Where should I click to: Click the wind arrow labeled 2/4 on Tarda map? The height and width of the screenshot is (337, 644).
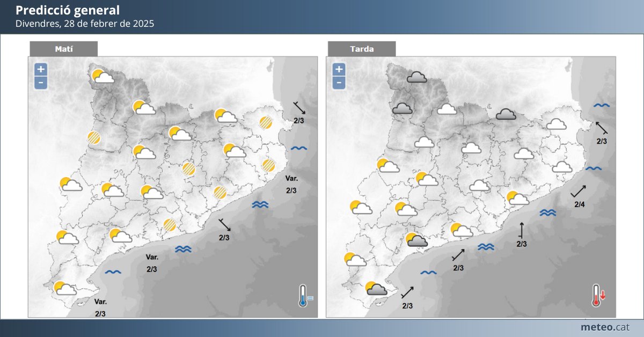tap(579, 191)
